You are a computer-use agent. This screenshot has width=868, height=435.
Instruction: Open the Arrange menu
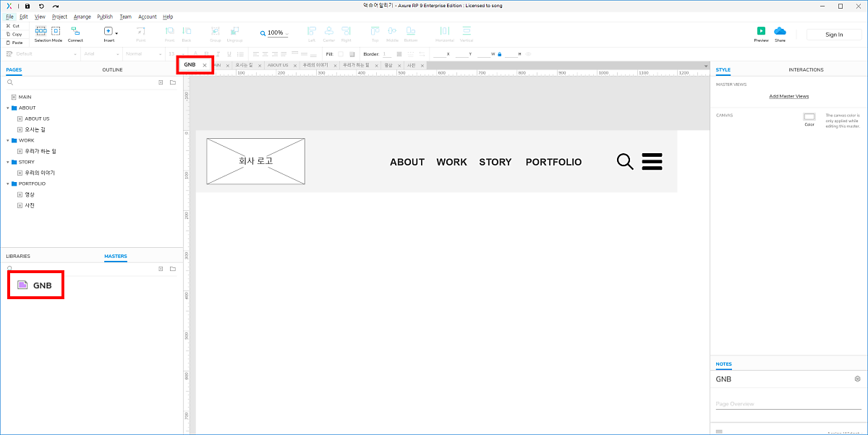coord(82,17)
